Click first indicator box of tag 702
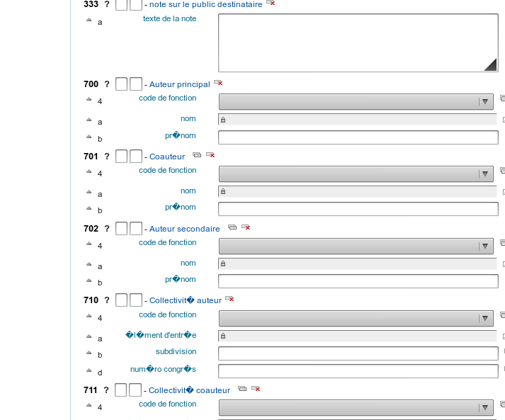 [121, 228]
